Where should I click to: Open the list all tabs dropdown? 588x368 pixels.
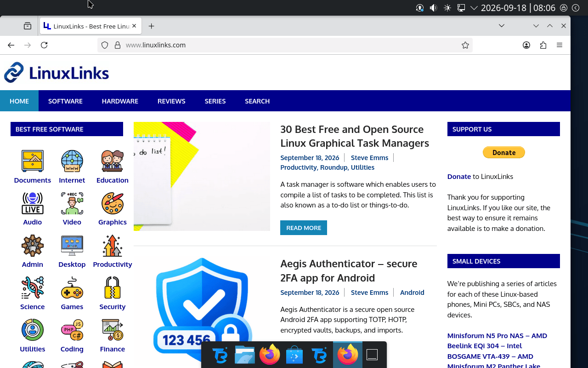click(502, 26)
